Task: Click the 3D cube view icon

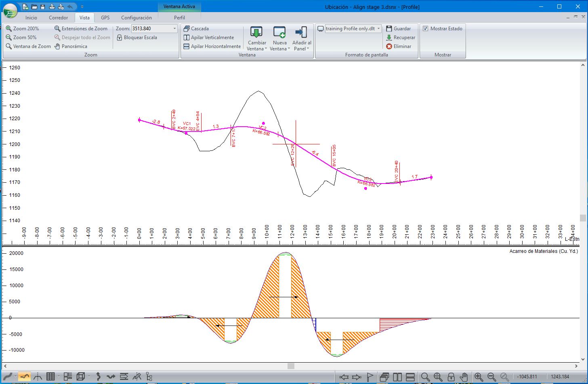Action: coord(81,377)
